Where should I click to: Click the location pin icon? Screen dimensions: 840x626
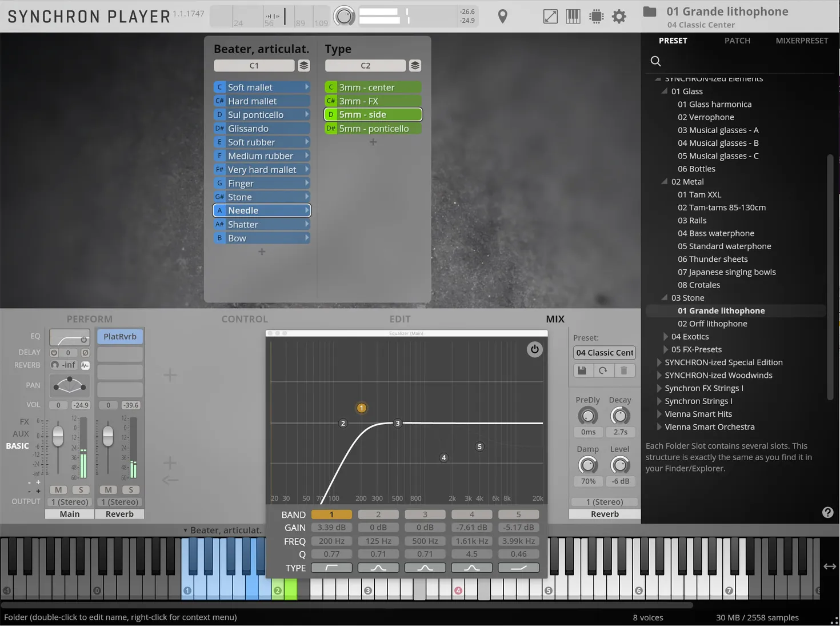tap(503, 17)
